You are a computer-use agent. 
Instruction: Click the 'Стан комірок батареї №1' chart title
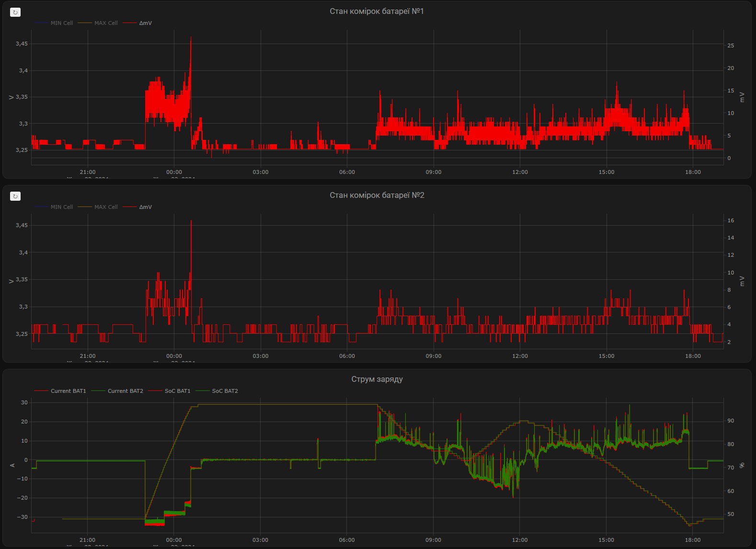(x=377, y=11)
